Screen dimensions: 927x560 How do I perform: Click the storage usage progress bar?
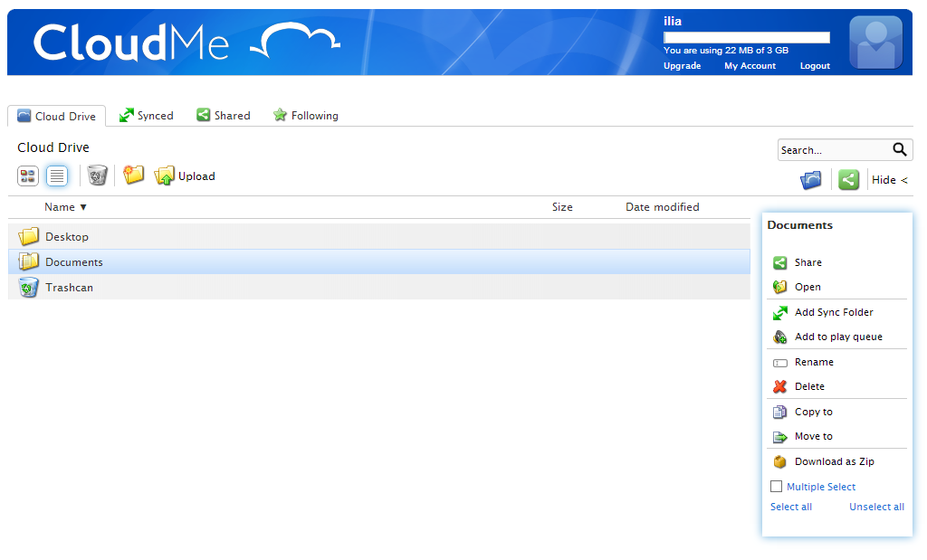(x=747, y=37)
